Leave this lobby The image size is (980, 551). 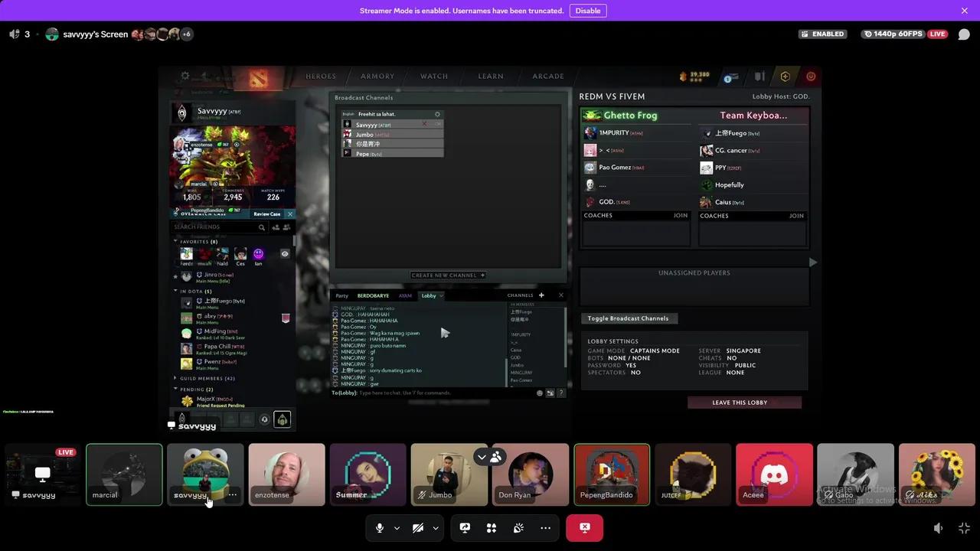point(744,403)
